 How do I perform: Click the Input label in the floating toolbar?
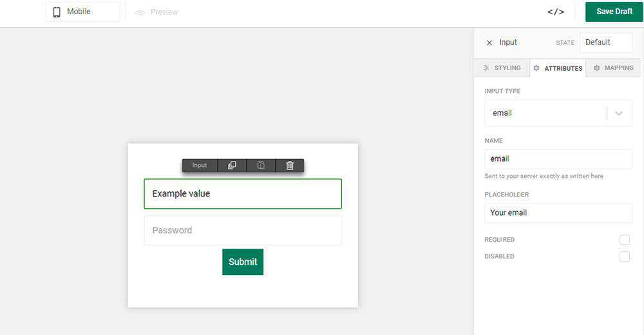pos(200,166)
